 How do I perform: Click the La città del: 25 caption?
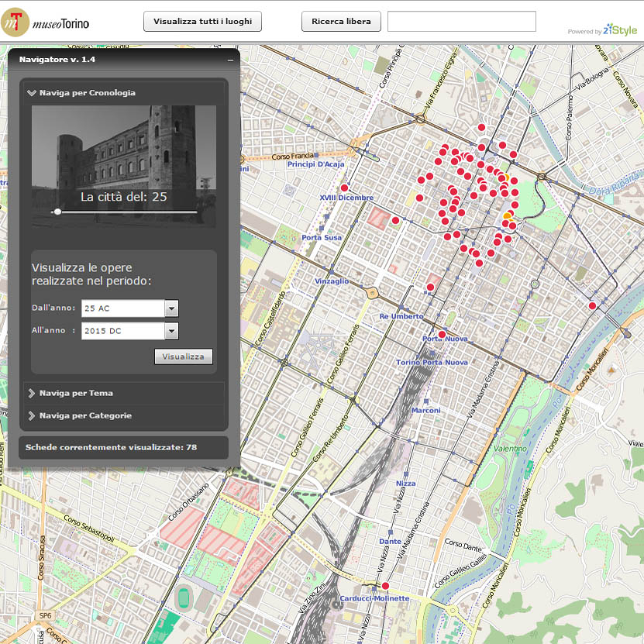pos(124,197)
